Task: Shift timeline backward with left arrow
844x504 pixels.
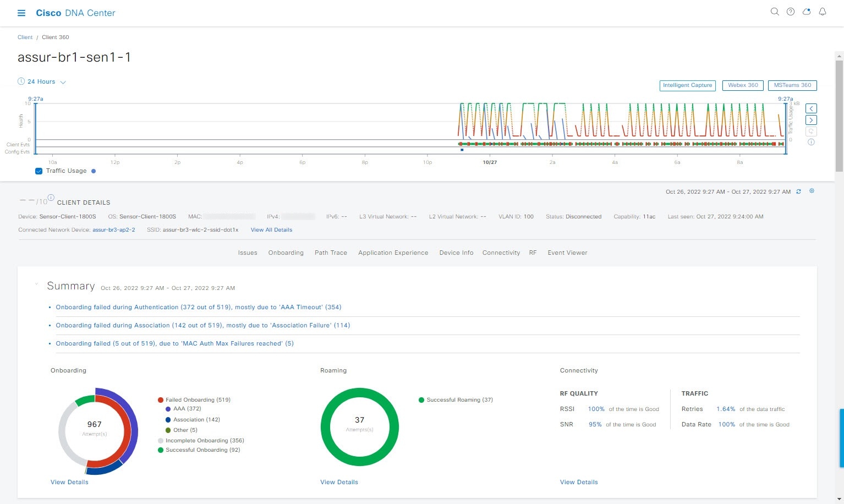Action: point(811,108)
